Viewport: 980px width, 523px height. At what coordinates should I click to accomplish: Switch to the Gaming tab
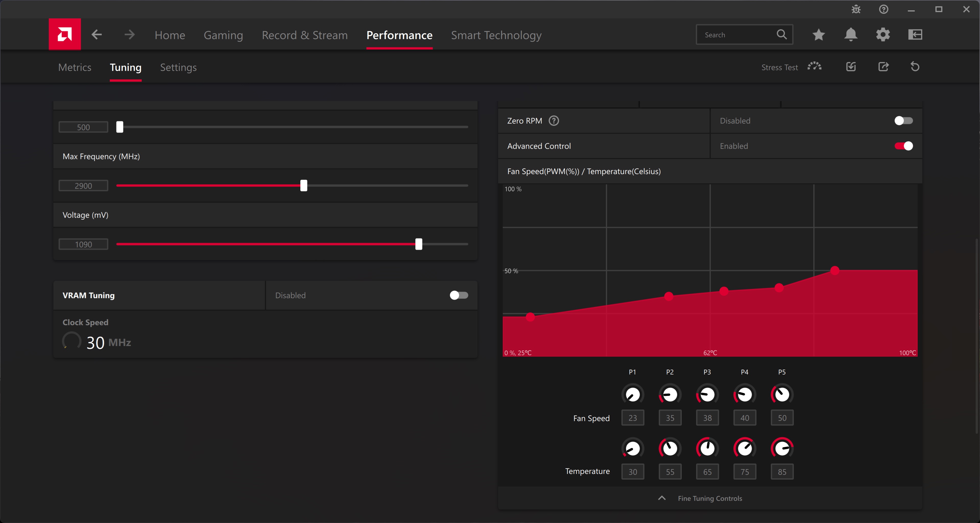tap(223, 35)
